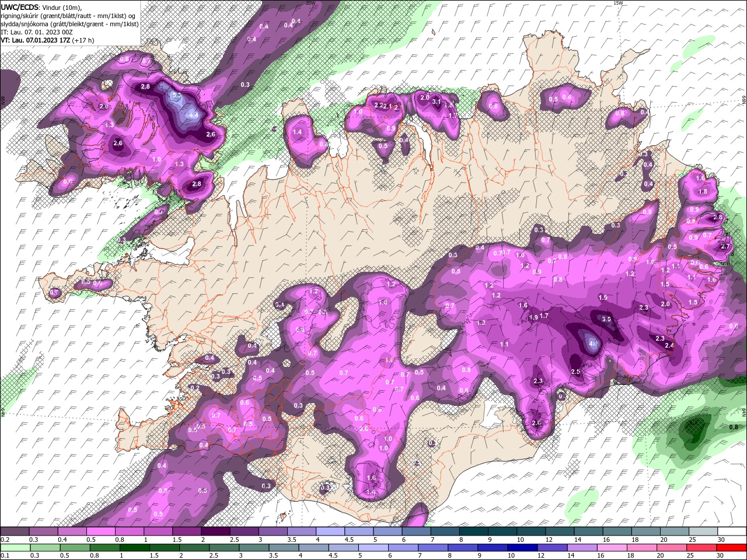Click the darkest purple 2 snow swatch
This screenshot has width=747, height=560.
[215, 531]
